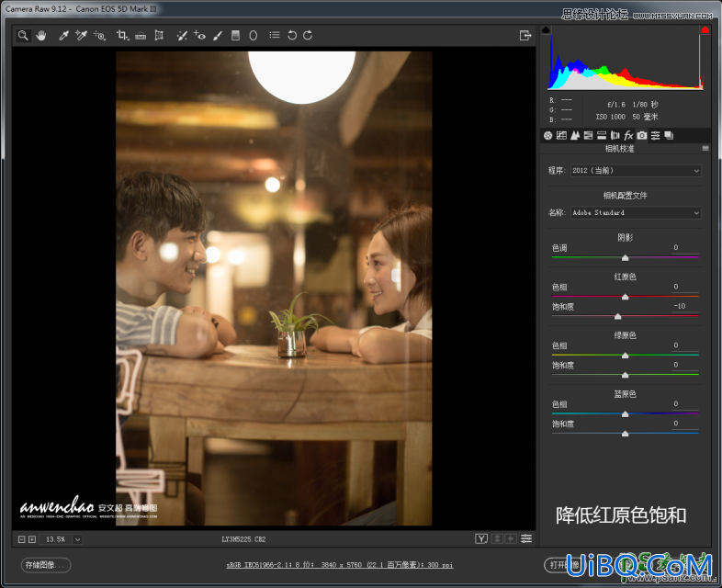Click the 绿原色 色相 slider handle

tap(626, 356)
